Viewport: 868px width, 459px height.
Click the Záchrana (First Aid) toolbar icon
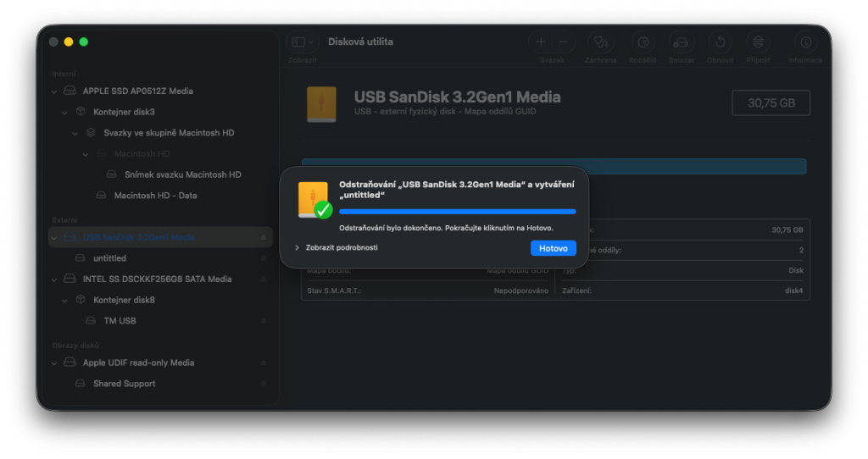tap(600, 42)
